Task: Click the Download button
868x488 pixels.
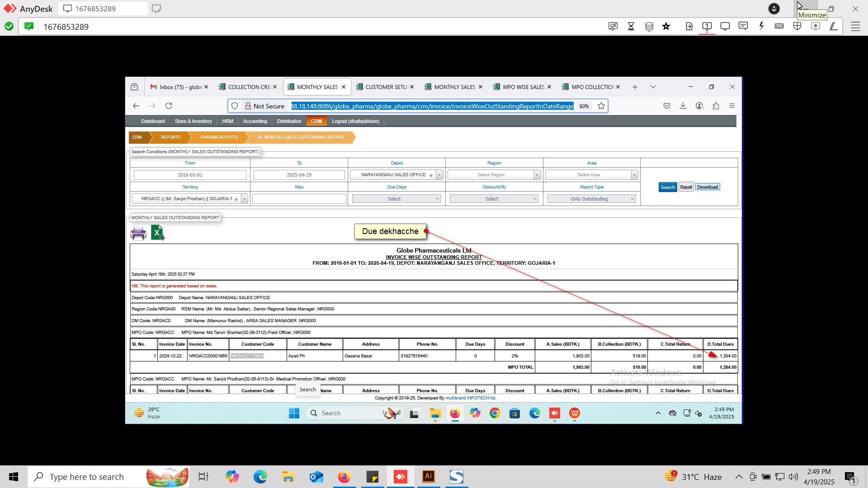Action: 707,187
